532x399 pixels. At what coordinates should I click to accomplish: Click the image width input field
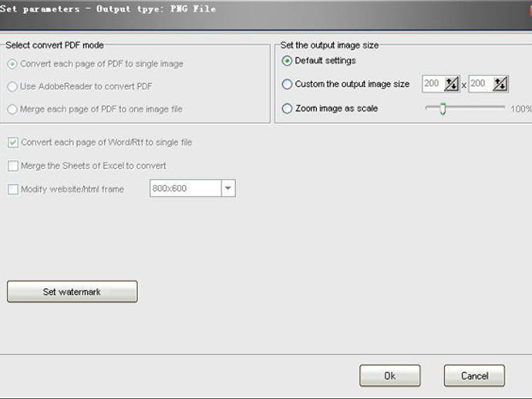(433, 84)
